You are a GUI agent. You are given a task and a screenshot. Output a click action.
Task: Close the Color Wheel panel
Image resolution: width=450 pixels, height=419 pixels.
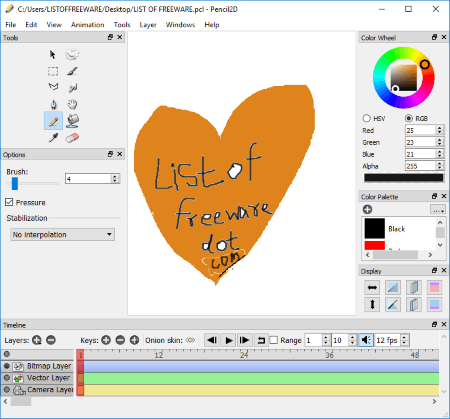coord(444,37)
